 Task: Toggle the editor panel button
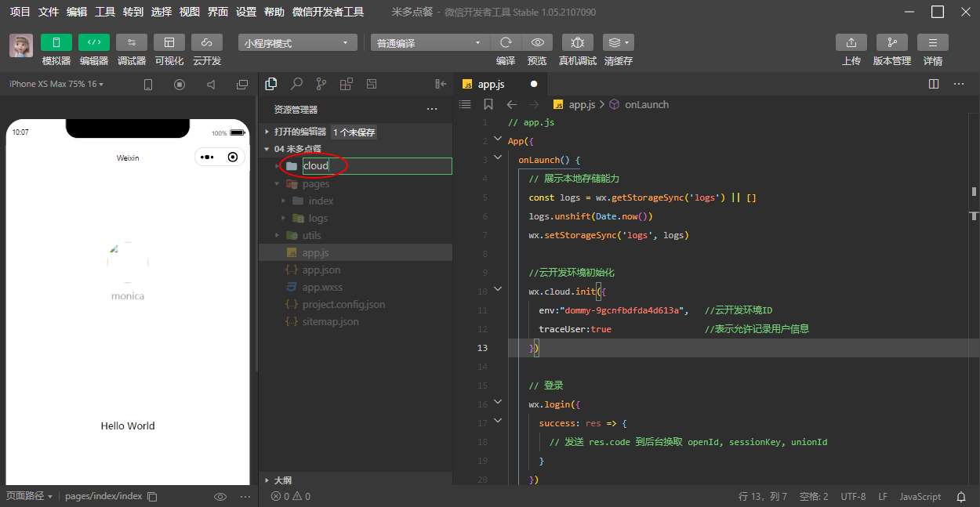pyautogui.click(x=94, y=42)
